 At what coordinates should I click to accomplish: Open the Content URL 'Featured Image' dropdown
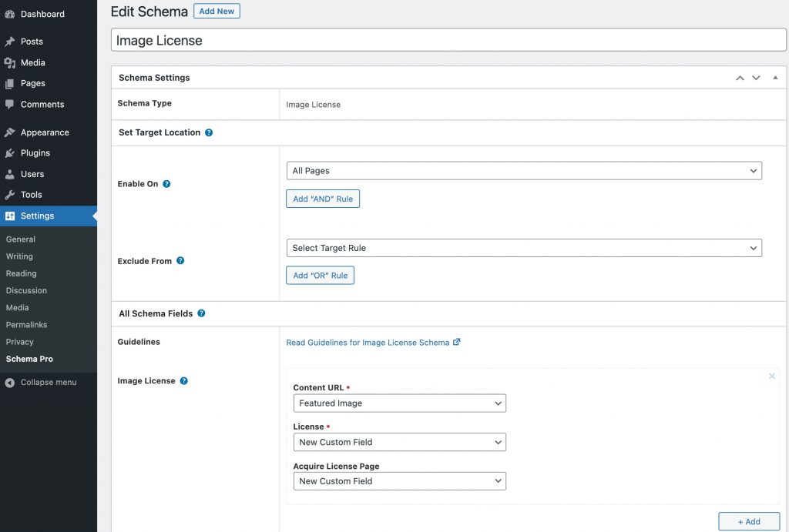(399, 403)
